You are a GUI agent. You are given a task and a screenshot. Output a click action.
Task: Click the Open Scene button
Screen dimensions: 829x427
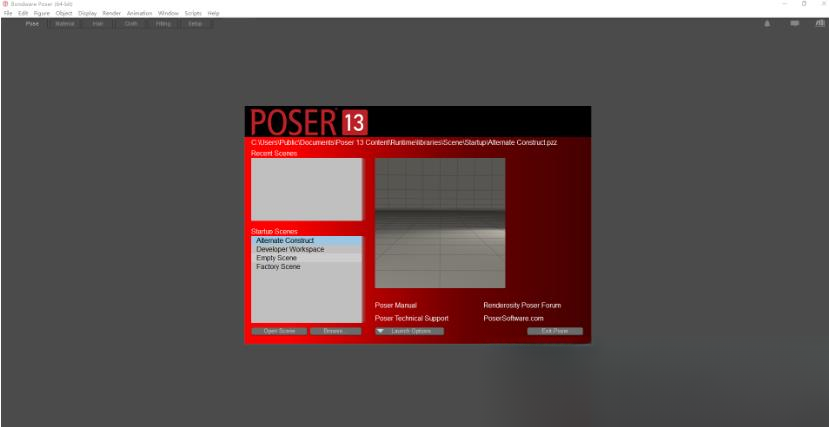pyautogui.click(x=279, y=331)
